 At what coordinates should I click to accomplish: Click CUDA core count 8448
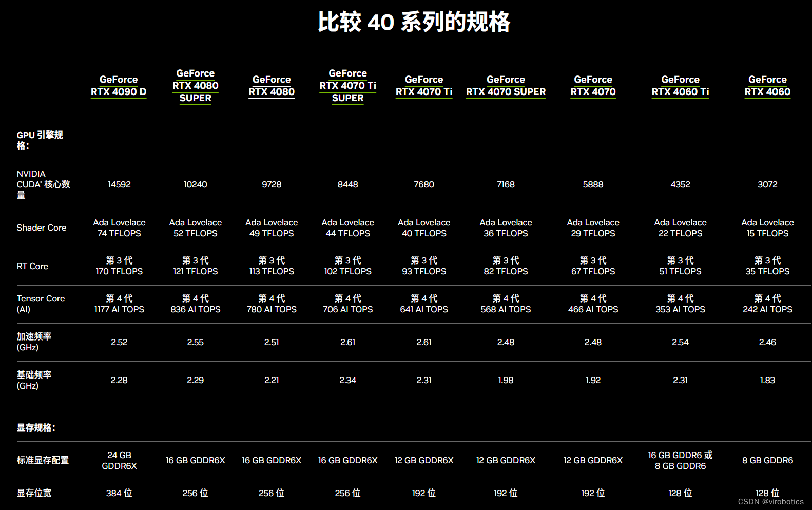click(348, 184)
